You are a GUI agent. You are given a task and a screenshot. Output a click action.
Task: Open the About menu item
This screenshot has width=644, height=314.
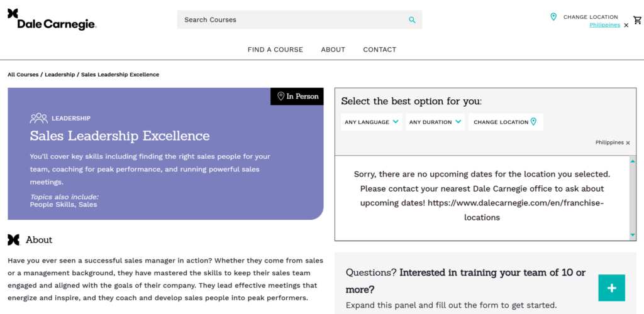coord(333,50)
